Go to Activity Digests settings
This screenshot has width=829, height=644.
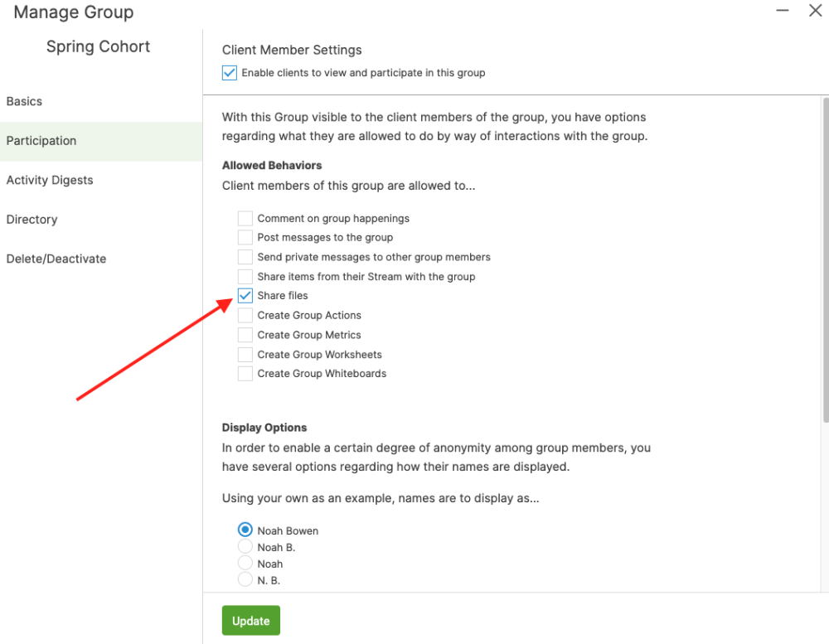point(50,180)
